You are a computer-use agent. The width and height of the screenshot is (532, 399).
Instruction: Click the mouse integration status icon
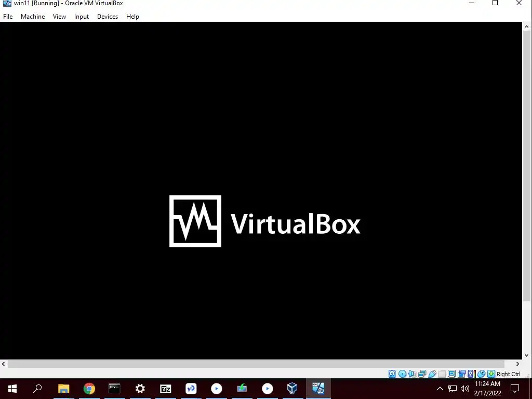(x=481, y=374)
